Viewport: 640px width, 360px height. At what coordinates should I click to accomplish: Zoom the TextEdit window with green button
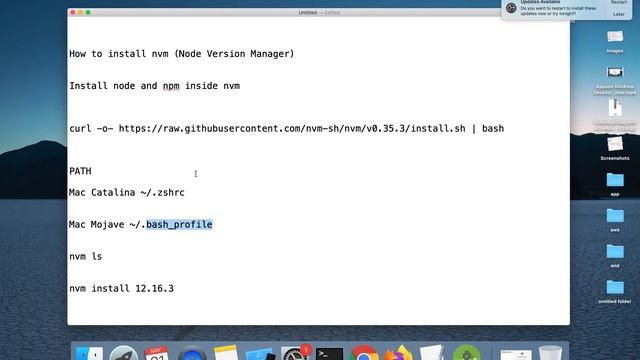pyautogui.click(x=88, y=13)
